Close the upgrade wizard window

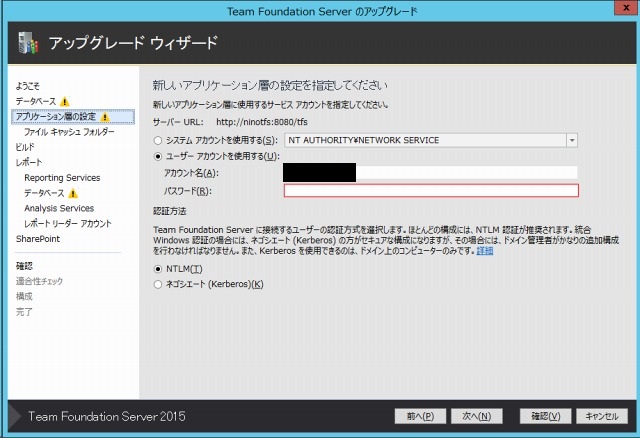point(626,8)
